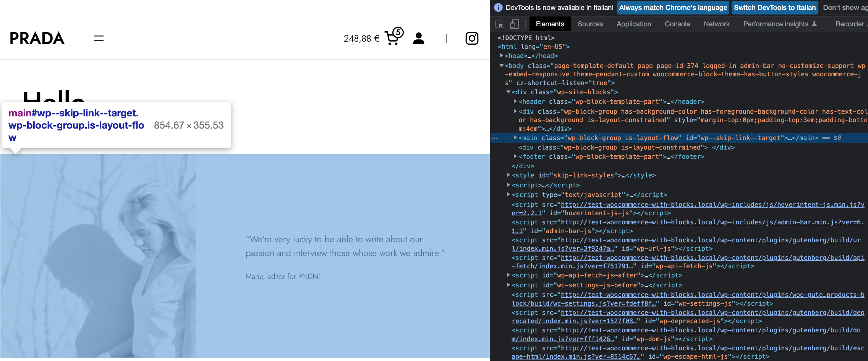Activate the inspect element picker tool
Screen dimensions: 868x361
(x=499, y=24)
